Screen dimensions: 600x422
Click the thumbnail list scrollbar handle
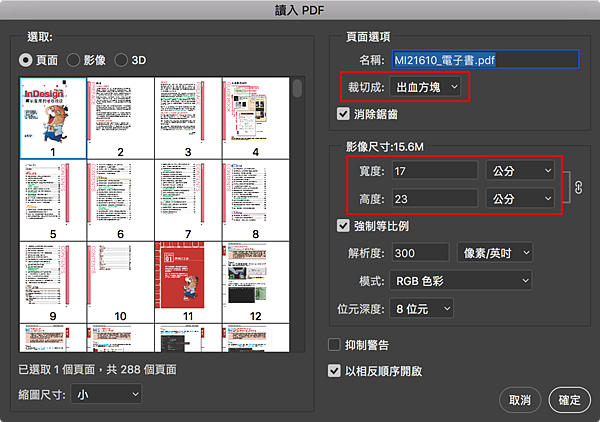[x=297, y=89]
